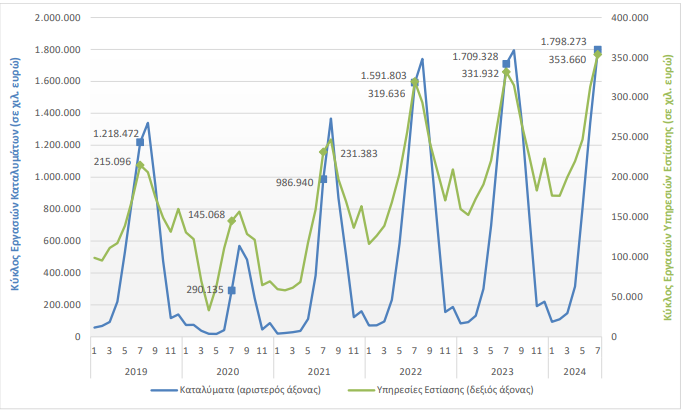683x414 pixels.
Task: Click the left axis title Κύκλος Εργασιών Καταλυμάτων
Action: 15,176
